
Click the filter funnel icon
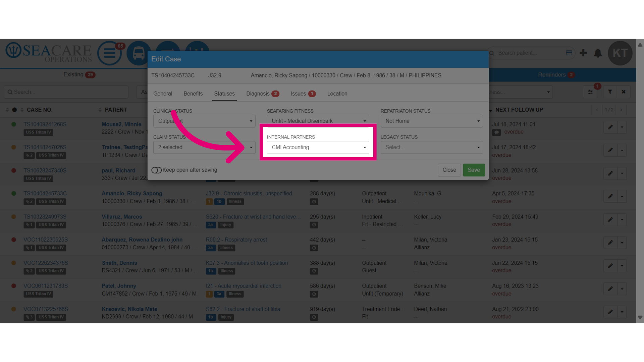[x=610, y=92]
